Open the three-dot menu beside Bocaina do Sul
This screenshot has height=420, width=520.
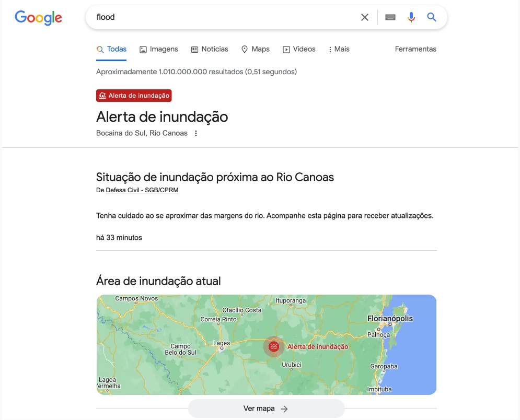click(196, 133)
